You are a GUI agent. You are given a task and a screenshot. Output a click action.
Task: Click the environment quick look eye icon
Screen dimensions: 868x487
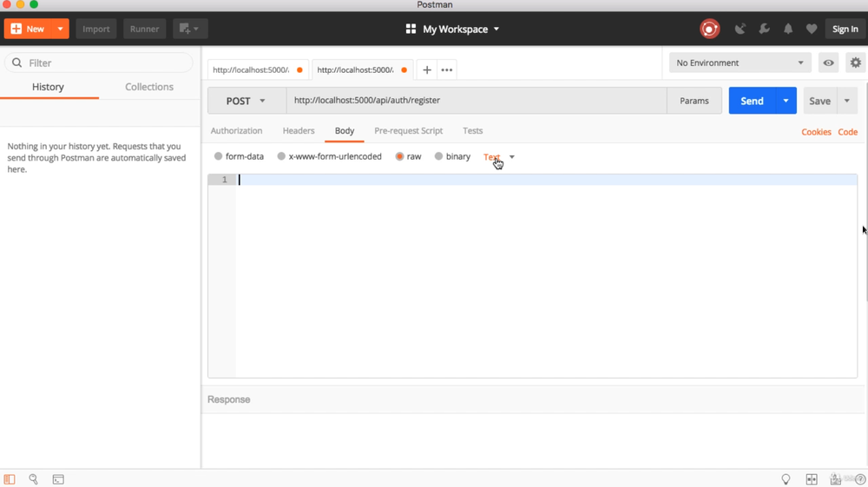point(828,63)
